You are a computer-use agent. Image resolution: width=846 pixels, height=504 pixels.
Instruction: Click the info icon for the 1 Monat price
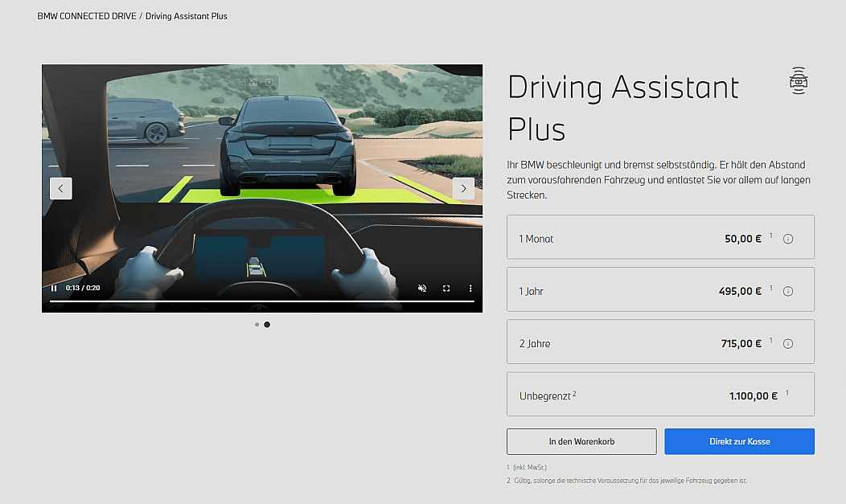pos(788,239)
